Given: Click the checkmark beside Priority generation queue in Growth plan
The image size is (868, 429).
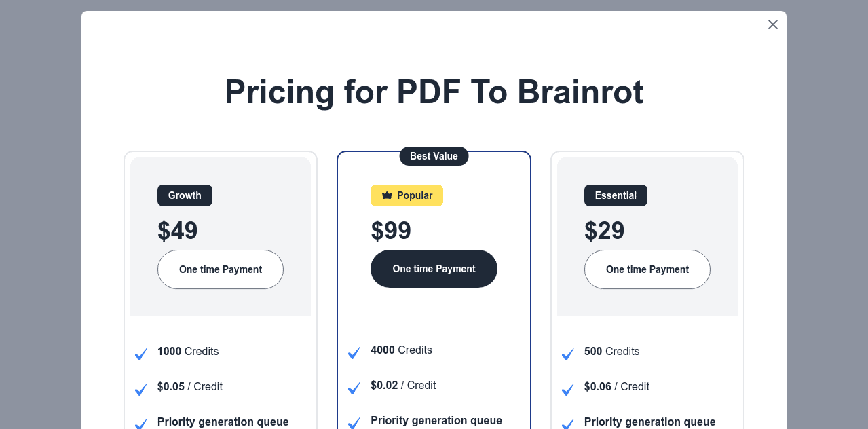Looking at the screenshot, I should tap(140, 424).
